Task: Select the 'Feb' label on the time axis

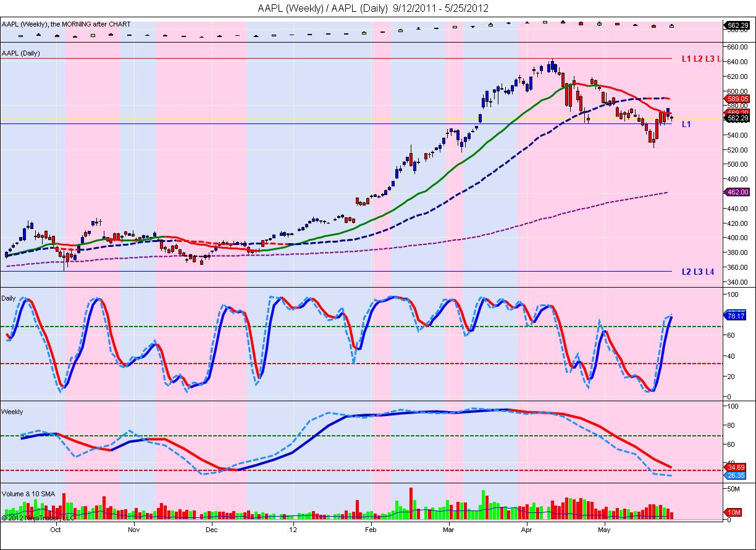Action: [x=371, y=530]
